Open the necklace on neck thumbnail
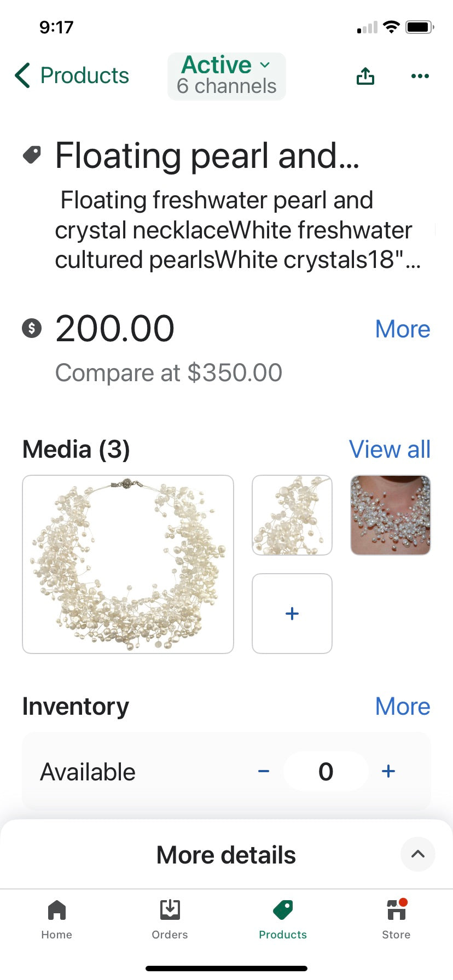This screenshot has width=453, height=980. tap(391, 515)
